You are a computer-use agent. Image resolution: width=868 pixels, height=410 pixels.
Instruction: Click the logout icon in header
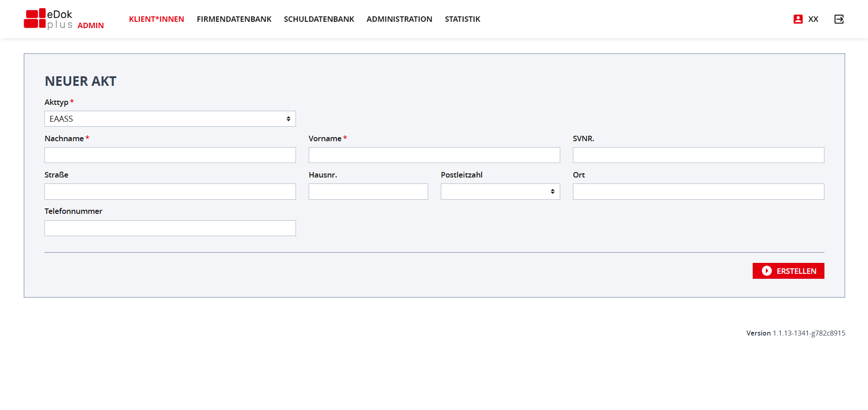839,19
